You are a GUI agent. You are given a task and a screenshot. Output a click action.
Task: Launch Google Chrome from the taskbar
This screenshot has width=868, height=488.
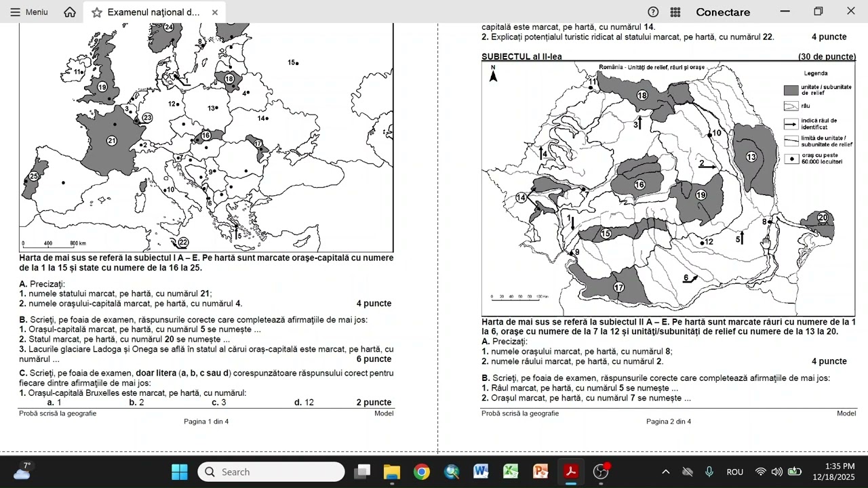click(422, 472)
